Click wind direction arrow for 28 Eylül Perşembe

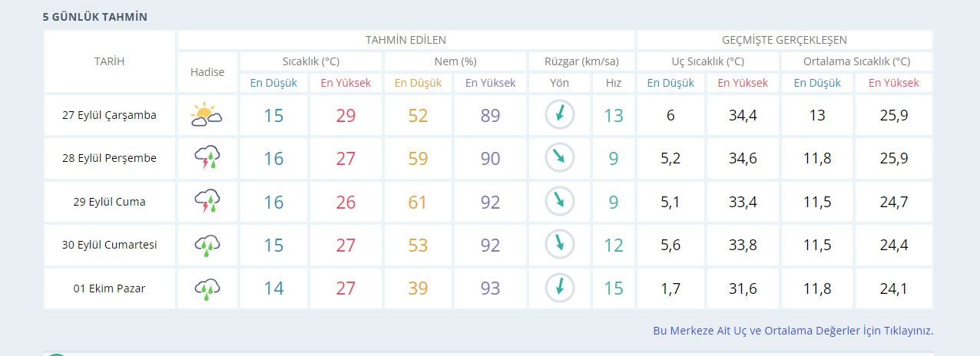(559, 158)
